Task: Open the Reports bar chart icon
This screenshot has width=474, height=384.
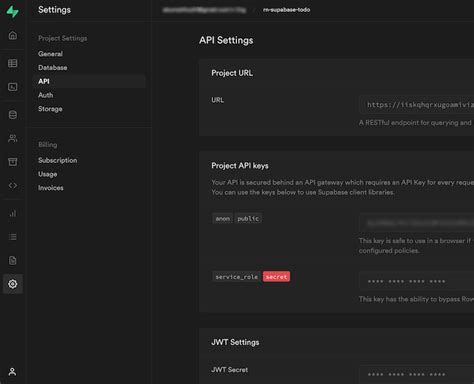Action: pyautogui.click(x=13, y=213)
